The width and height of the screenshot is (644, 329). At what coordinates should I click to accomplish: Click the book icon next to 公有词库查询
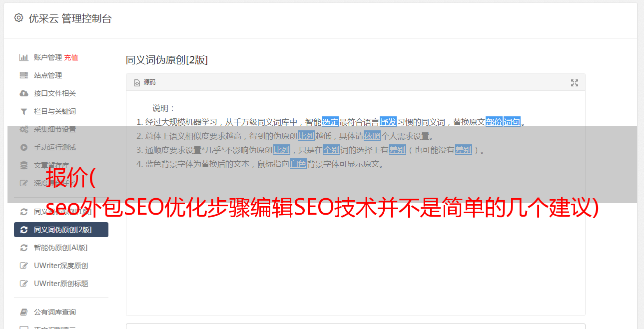[x=23, y=312]
